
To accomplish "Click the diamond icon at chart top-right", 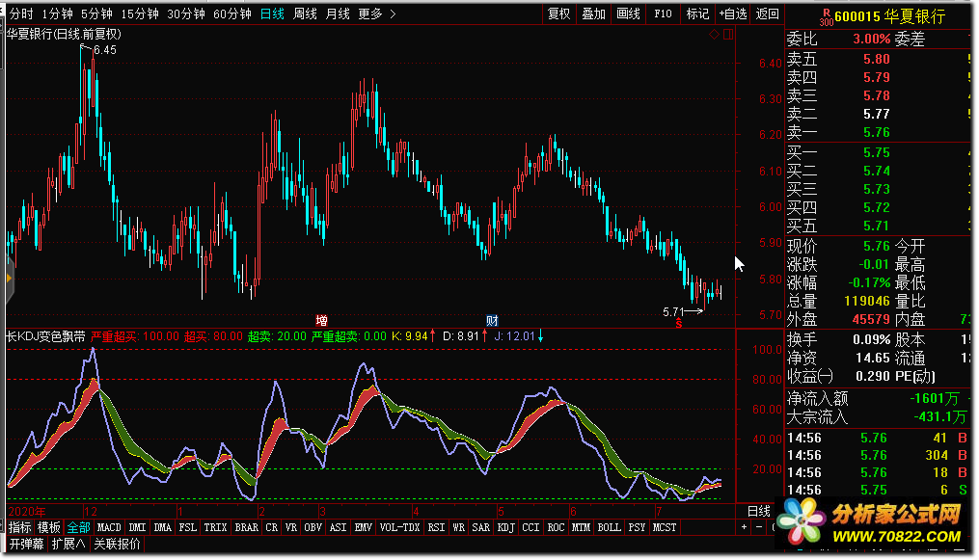I will point(714,35).
